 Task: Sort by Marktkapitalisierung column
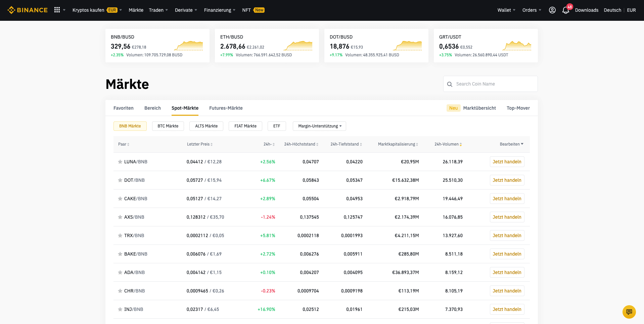tap(398, 144)
